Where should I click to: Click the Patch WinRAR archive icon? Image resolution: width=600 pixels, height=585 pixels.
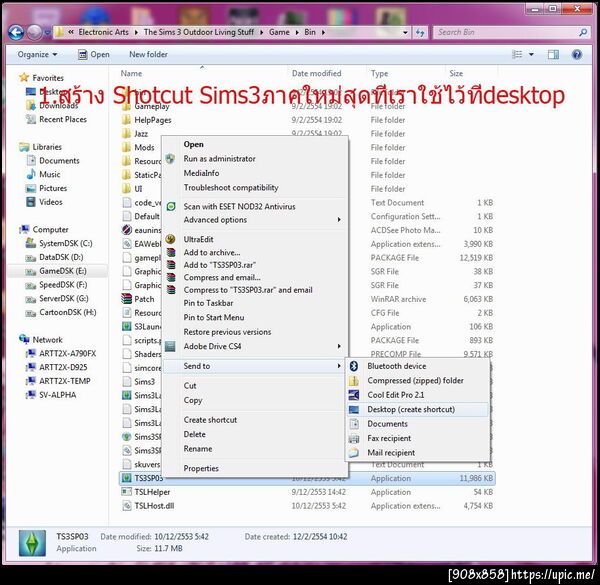tap(126, 299)
